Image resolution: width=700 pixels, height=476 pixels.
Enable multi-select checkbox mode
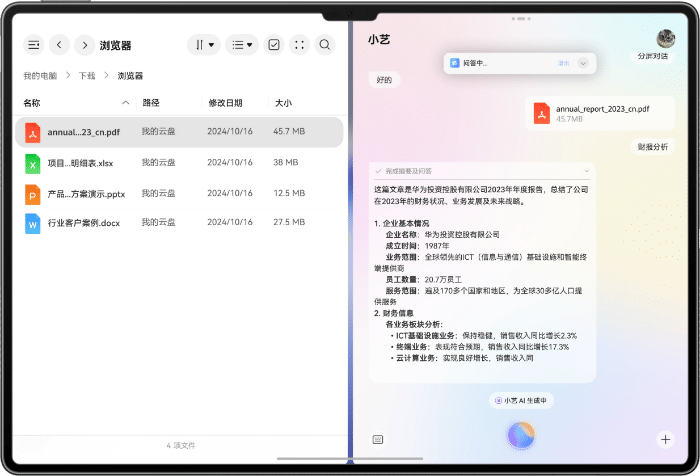273,45
